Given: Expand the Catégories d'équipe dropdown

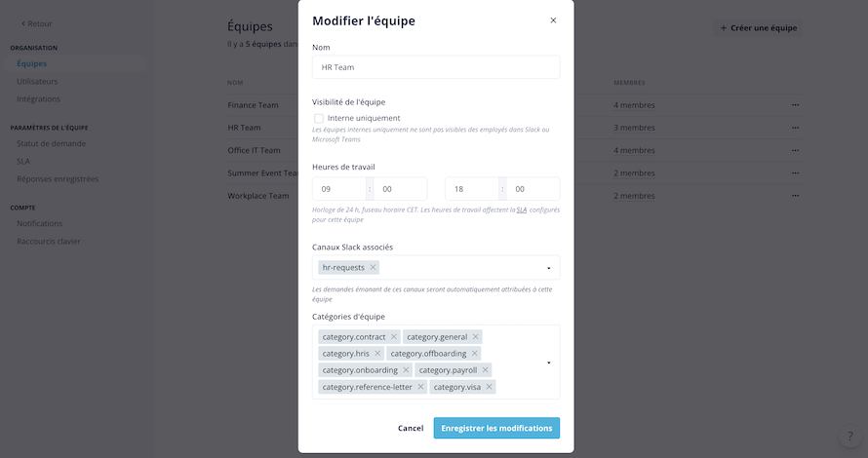Looking at the screenshot, I should coord(548,363).
